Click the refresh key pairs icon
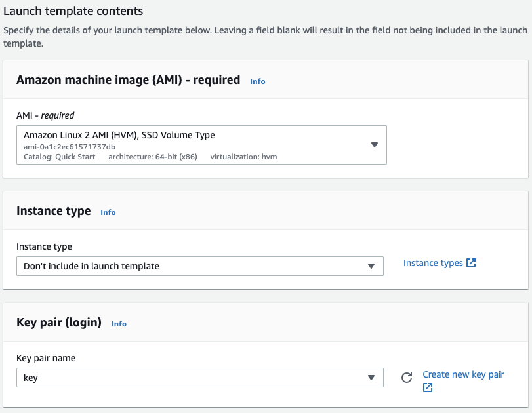The width and height of the screenshot is (532, 413). point(407,378)
